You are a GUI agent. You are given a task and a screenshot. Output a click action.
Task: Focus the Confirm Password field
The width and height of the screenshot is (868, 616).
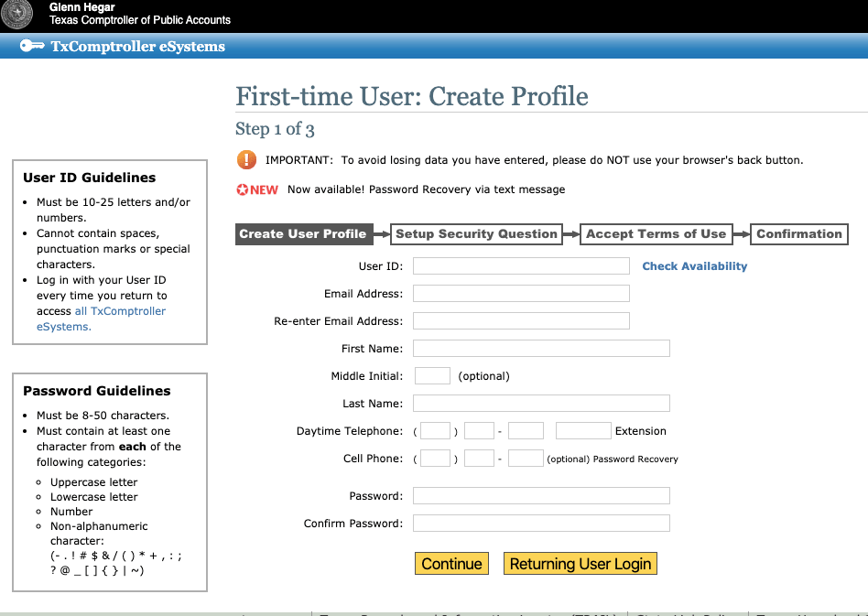(541, 523)
